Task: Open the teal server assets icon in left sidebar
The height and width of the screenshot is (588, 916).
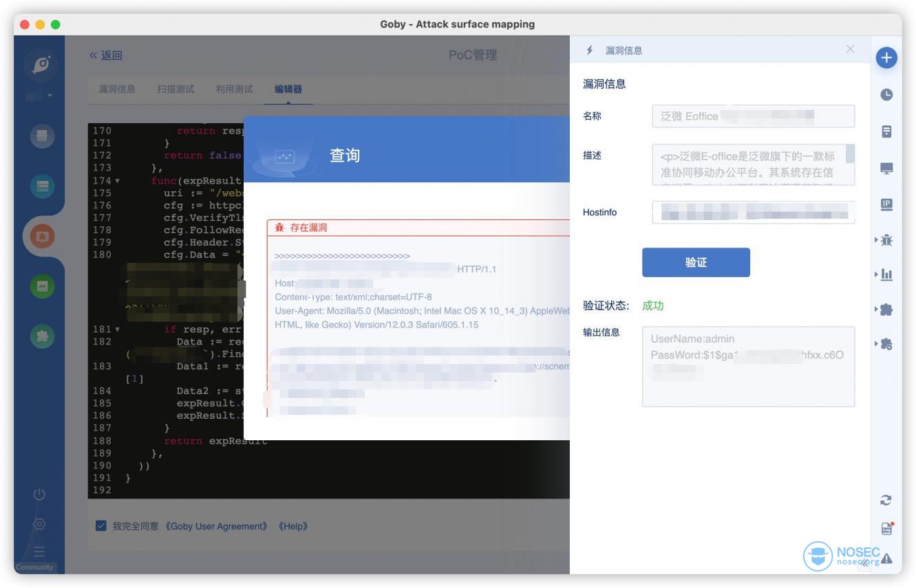Action: tap(42, 186)
